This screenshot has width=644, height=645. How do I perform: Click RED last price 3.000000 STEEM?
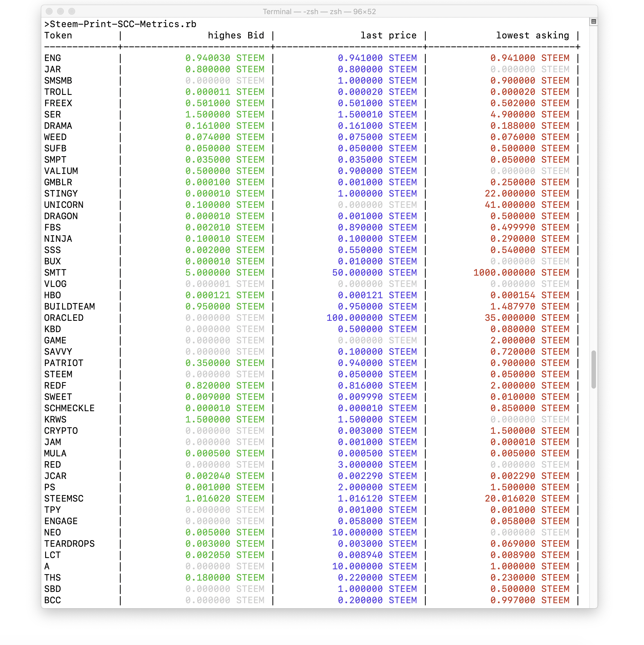pyautogui.click(x=377, y=465)
